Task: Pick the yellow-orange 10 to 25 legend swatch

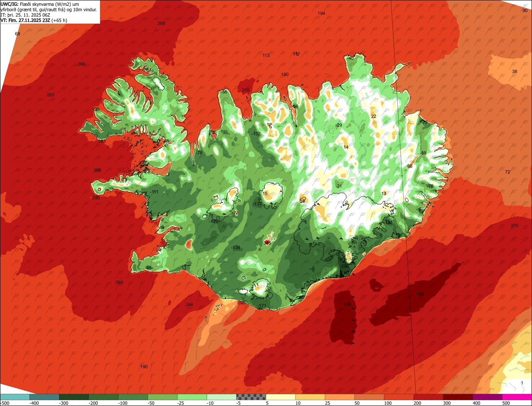Action: click(x=310, y=397)
